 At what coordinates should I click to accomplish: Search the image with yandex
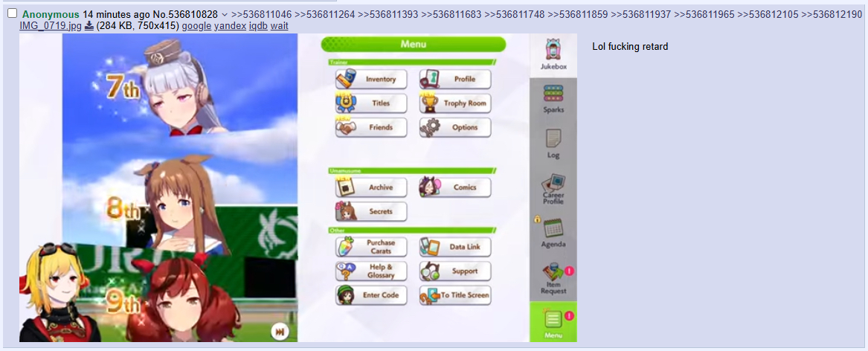pos(230,25)
